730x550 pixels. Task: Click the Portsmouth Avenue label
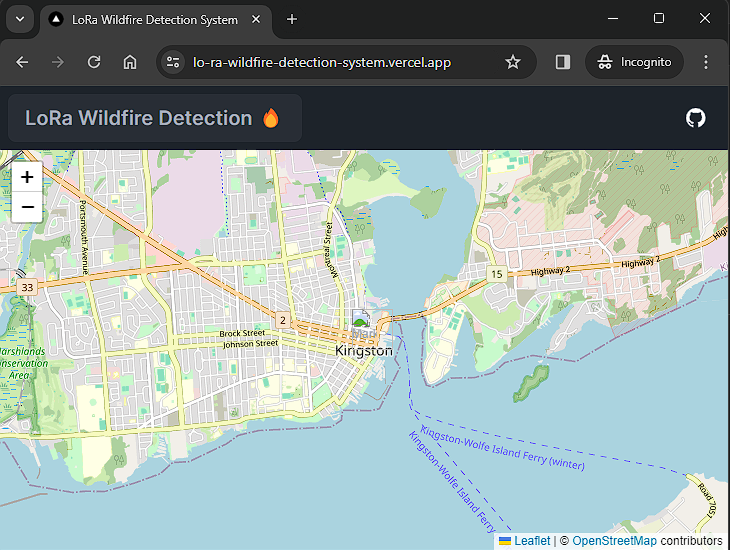[x=83, y=237]
